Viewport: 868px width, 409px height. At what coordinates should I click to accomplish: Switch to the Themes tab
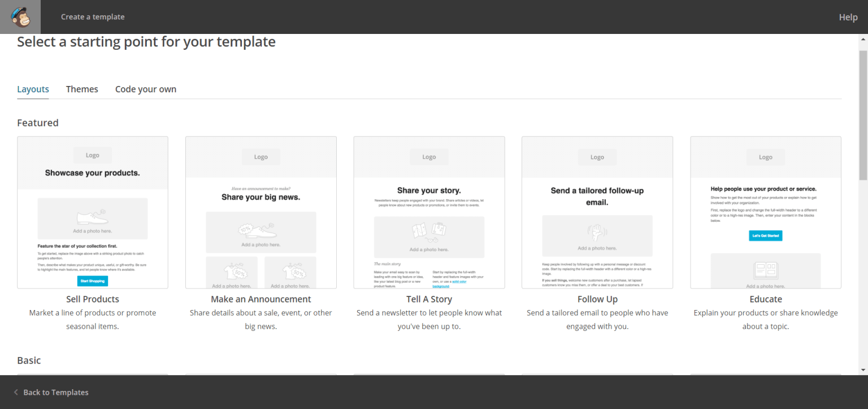tap(82, 89)
